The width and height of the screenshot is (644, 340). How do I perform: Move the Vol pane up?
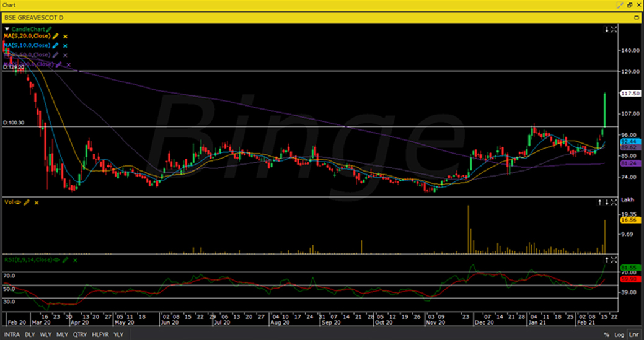point(599,202)
